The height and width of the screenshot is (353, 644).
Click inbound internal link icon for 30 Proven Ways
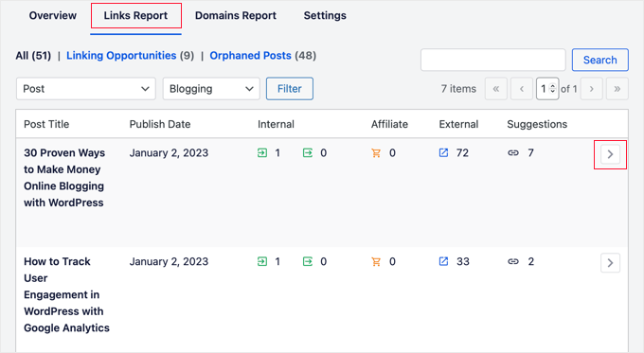[262, 152]
